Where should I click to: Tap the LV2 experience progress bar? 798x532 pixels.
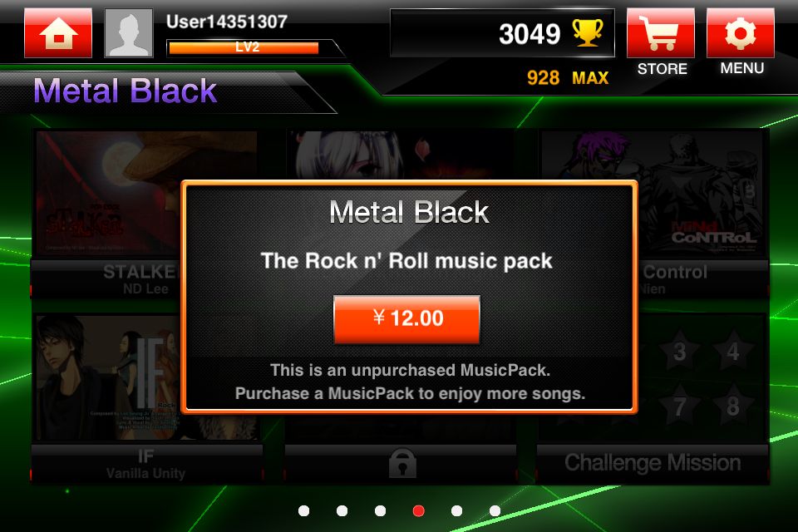[244, 47]
